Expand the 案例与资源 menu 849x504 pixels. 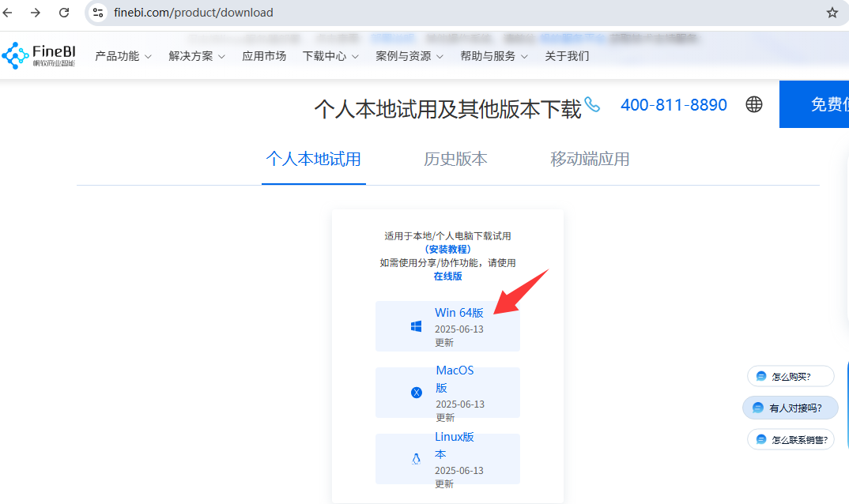(x=409, y=56)
